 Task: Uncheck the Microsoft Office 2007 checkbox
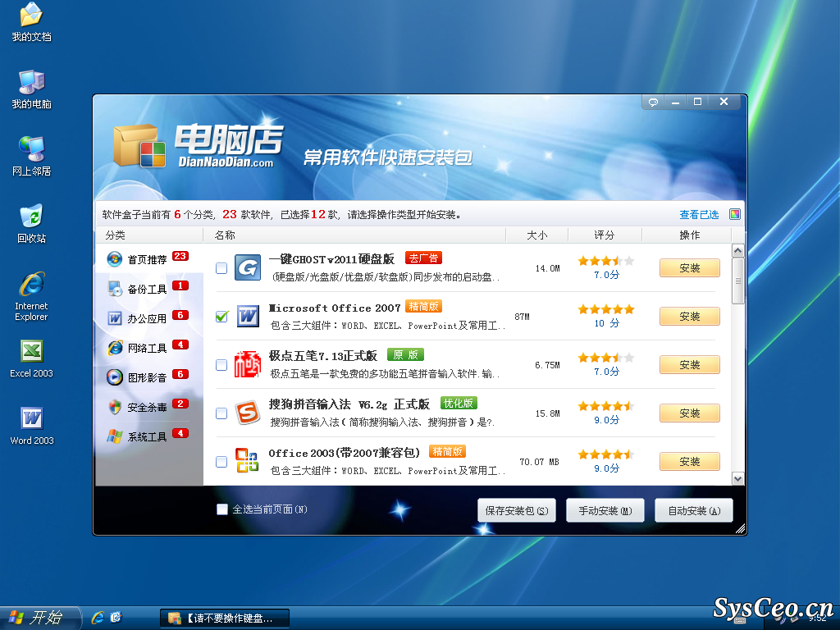coord(221,316)
